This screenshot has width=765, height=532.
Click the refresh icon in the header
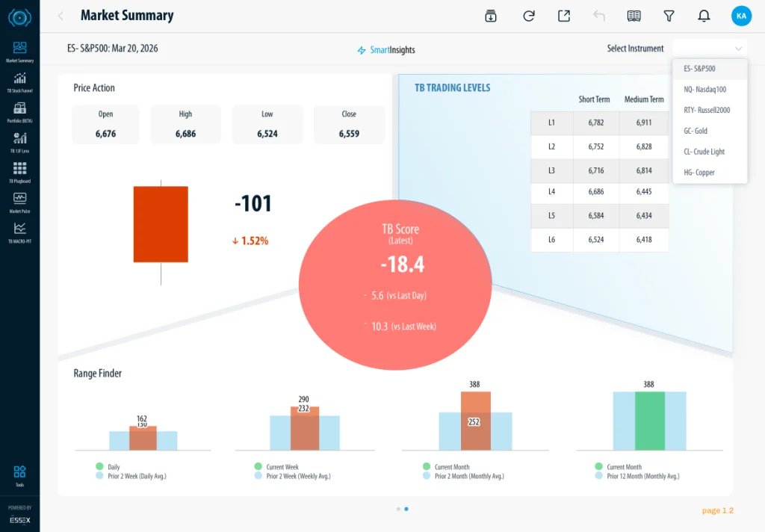click(529, 16)
